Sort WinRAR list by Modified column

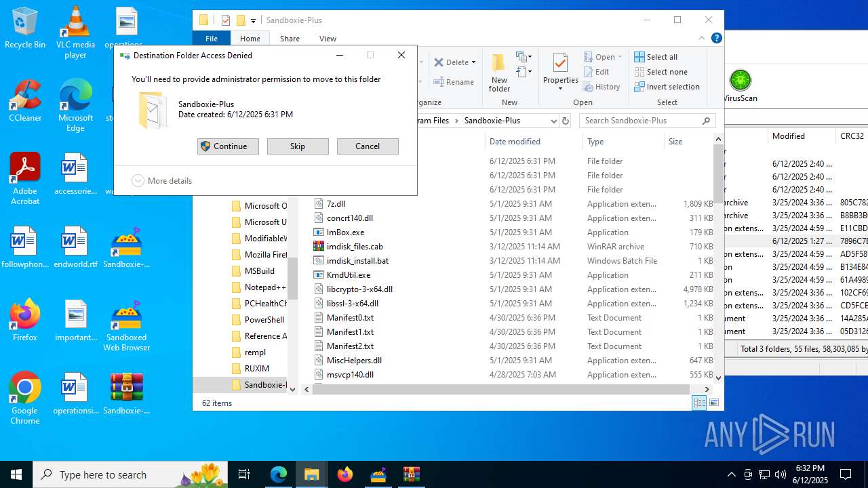802,136
